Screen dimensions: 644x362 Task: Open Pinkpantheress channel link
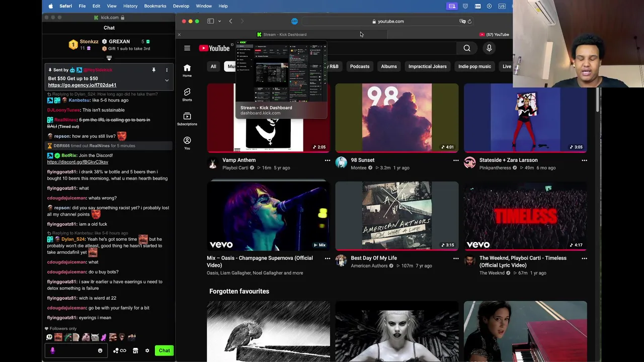coord(496,168)
